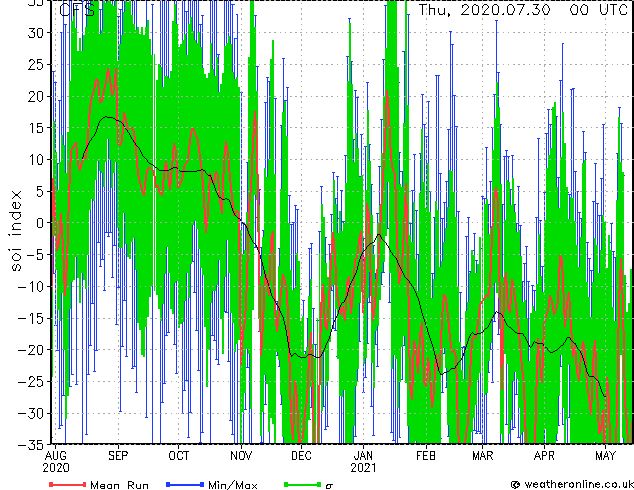
Task: Click the -35 y-axis tick label
Action: click(32, 445)
